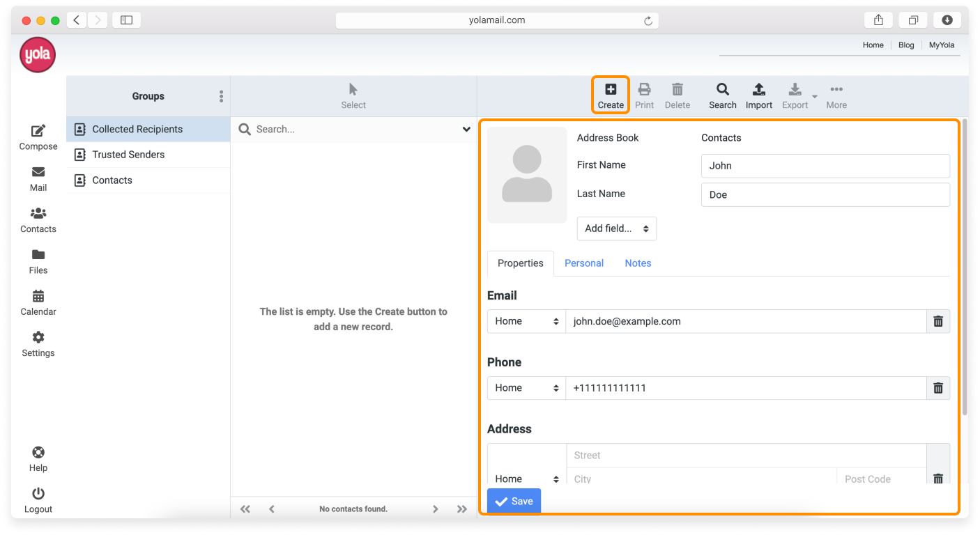
Task: Click the Blog menu link
Action: (x=905, y=45)
